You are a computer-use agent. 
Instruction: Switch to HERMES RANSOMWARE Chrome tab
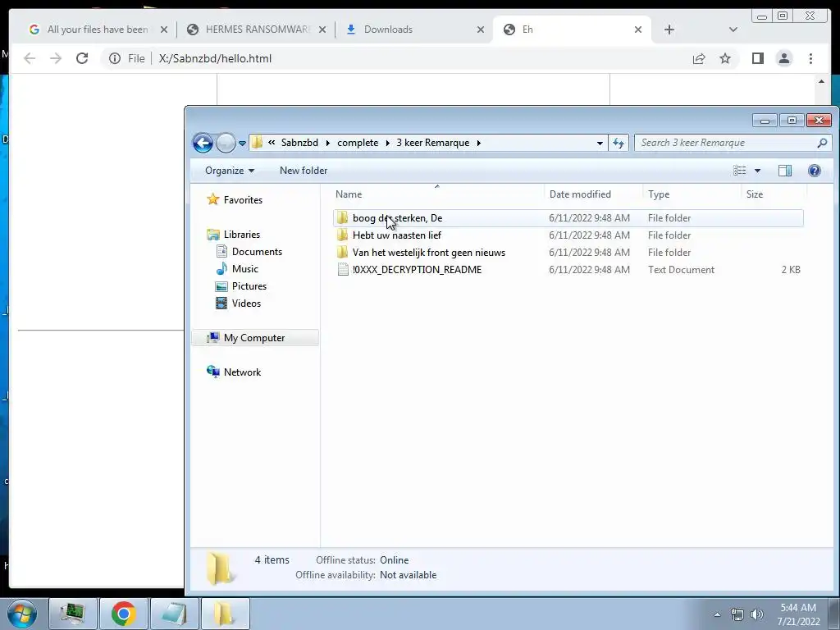(x=257, y=30)
